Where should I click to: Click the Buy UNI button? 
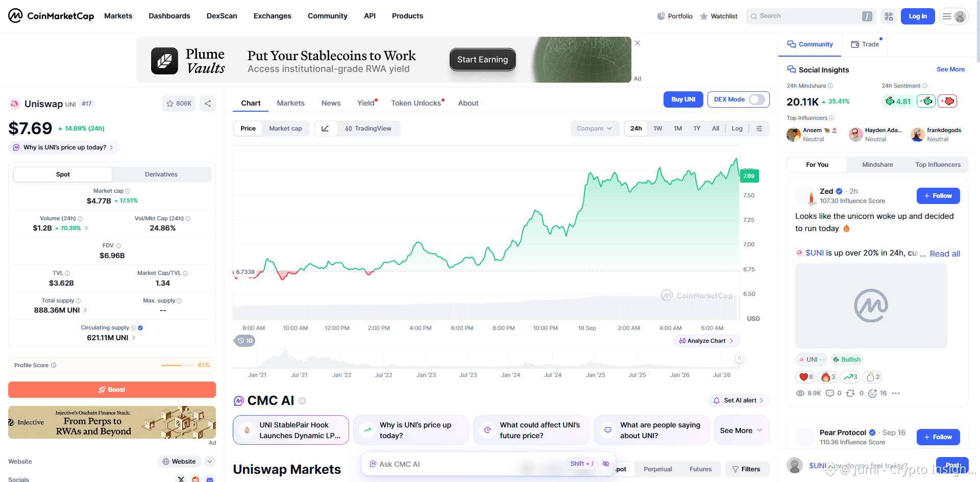point(683,99)
